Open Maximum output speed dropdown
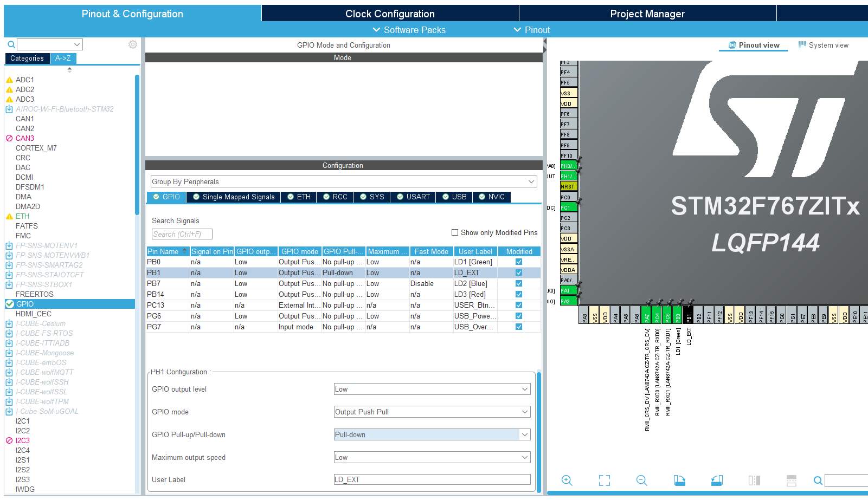Viewport: 868px width, 500px height. (432, 457)
